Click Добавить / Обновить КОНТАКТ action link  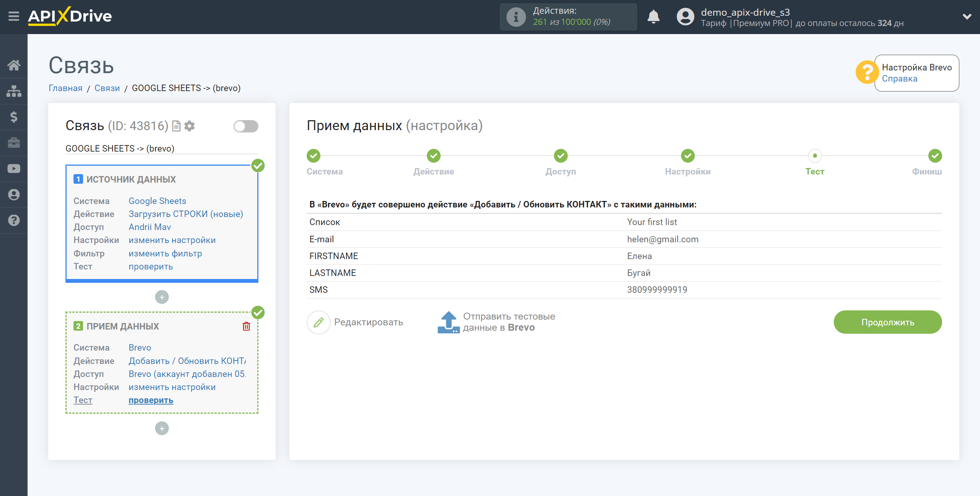(187, 361)
